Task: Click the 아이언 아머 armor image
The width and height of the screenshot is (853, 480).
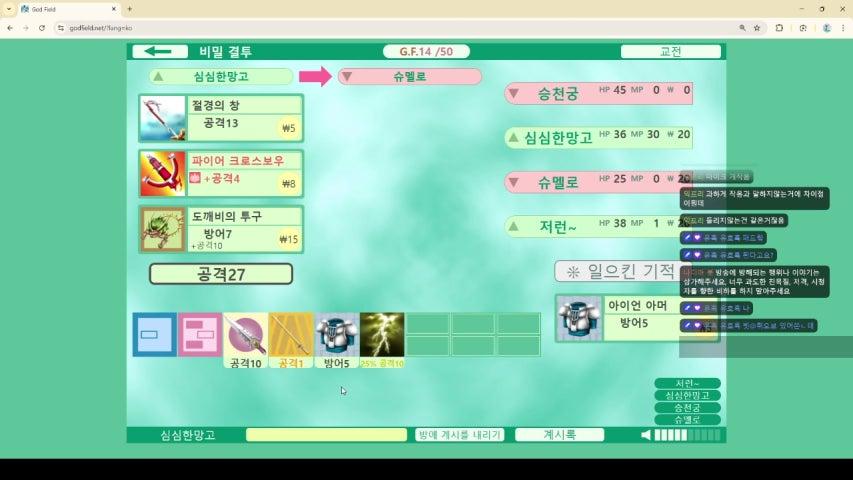Action: coord(579,318)
